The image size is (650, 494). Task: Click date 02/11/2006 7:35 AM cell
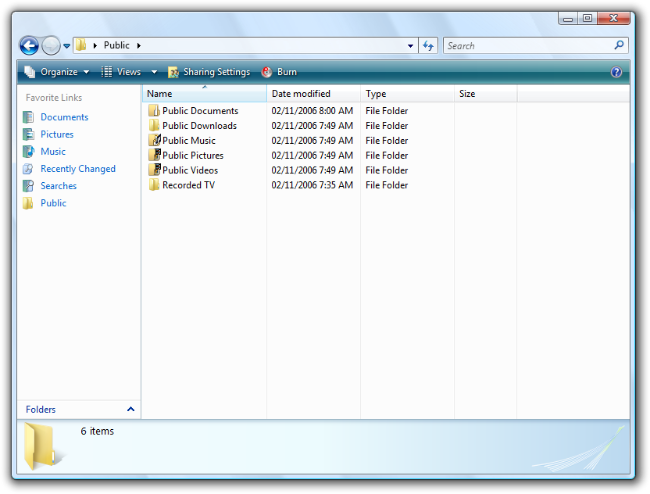312,185
